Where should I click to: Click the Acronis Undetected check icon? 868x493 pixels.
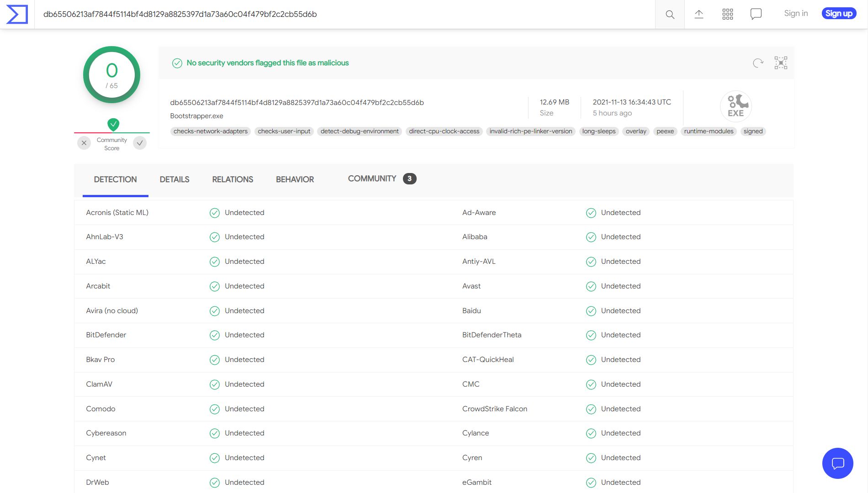click(x=214, y=213)
